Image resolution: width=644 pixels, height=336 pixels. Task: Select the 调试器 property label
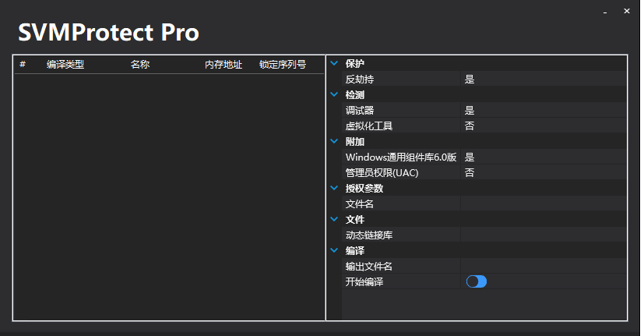point(360,110)
